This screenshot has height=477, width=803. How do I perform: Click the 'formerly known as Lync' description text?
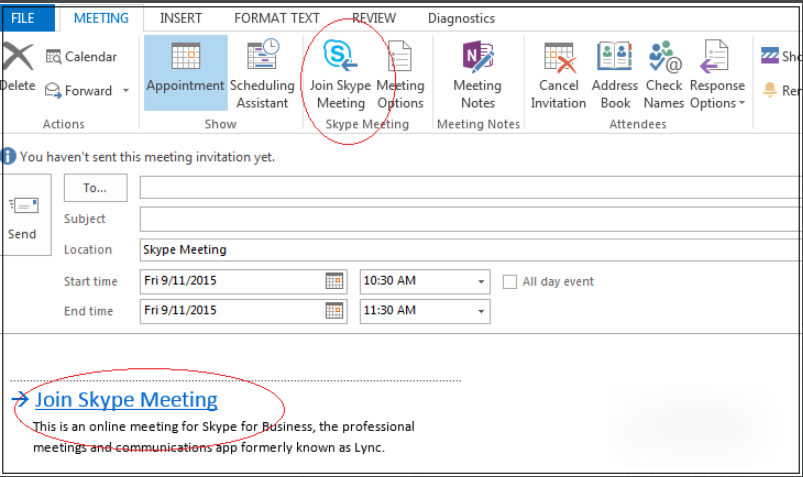(x=312, y=447)
